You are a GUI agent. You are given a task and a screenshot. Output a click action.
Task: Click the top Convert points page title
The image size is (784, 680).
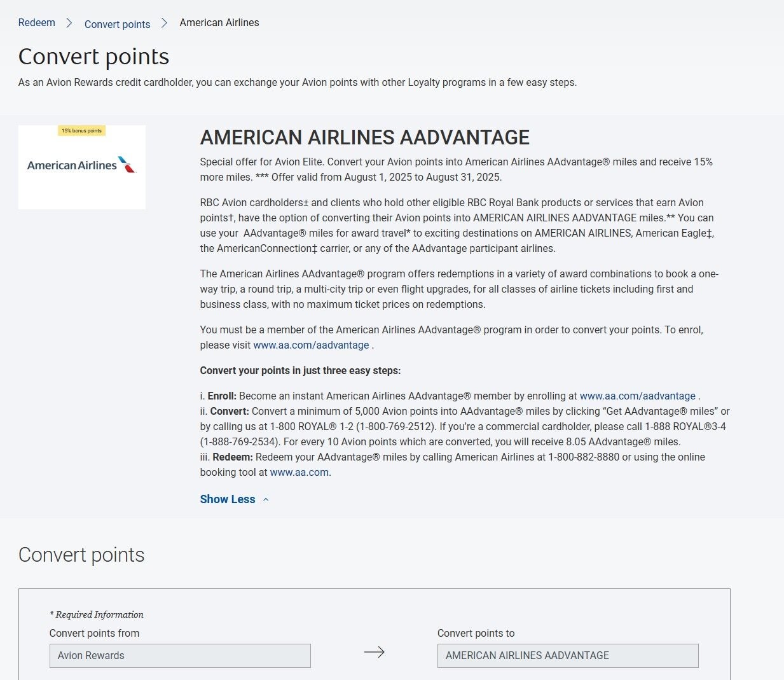(x=93, y=57)
